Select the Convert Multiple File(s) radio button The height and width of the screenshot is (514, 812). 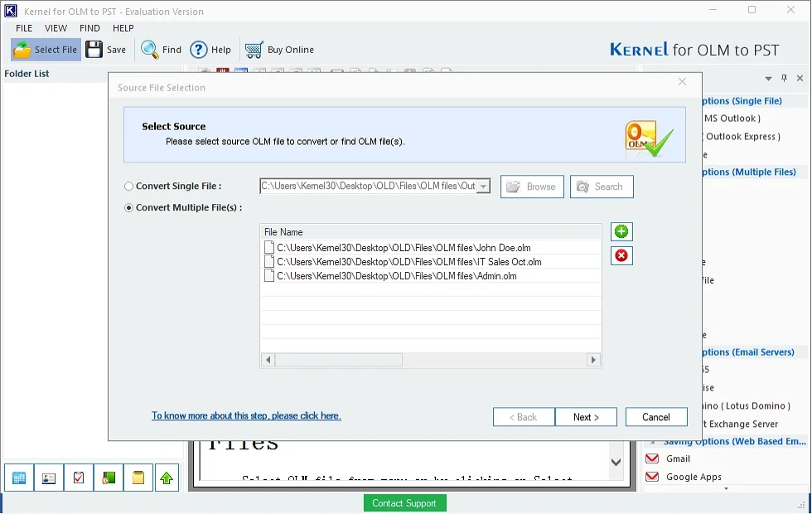128,208
